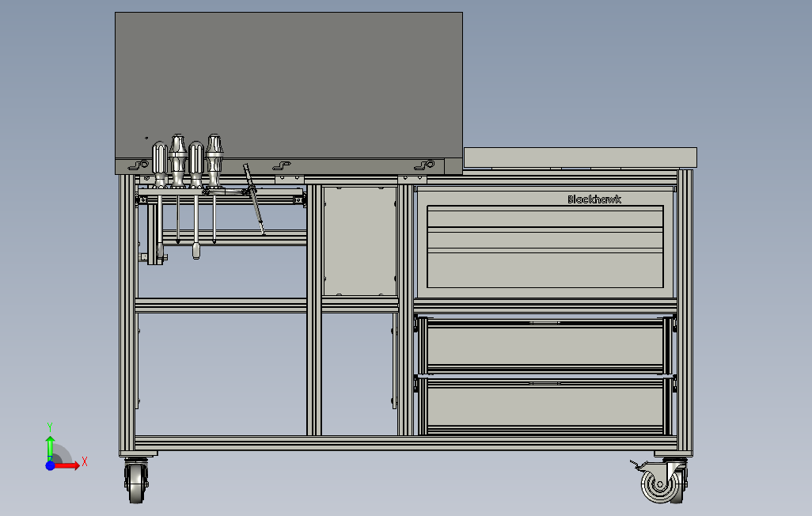The width and height of the screenshot is (812, 516).
Task: Select the tilted tool leaning in the tool rack
Action: pyautogui.click(x=254, y=199)
